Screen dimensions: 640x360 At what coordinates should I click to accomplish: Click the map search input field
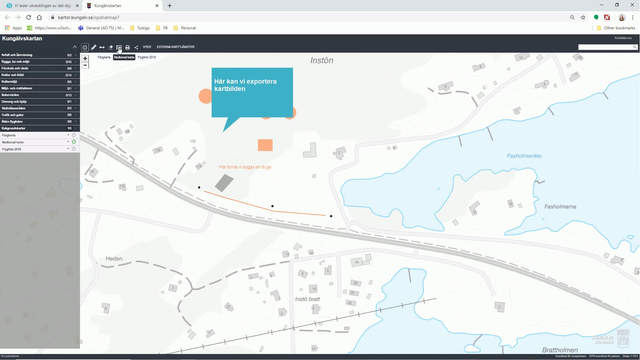(x=607, y=47)
